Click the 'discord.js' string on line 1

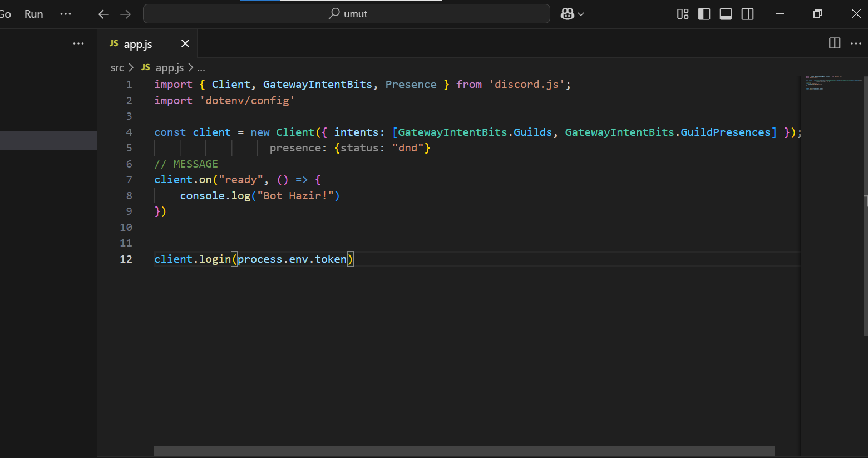[x=526, y=85]
